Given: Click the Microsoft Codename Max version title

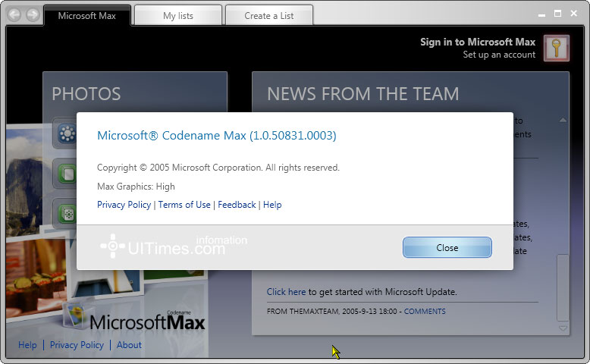Looking at the screenshot, I should pyautogui.click(x=217, y=136).
